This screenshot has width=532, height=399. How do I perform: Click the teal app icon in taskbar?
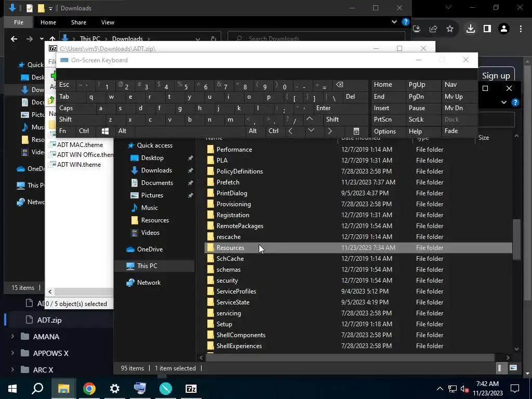coord(166,389)
